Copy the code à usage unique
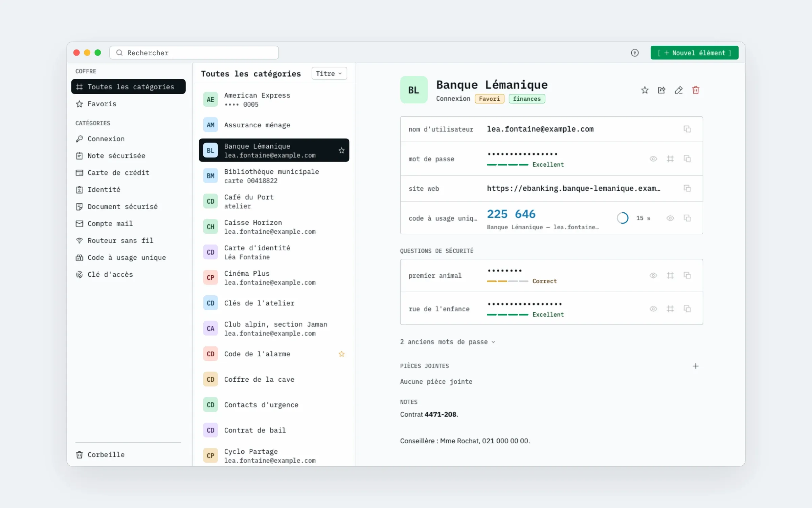Viewport: 812px width, 508px height. 687,218
